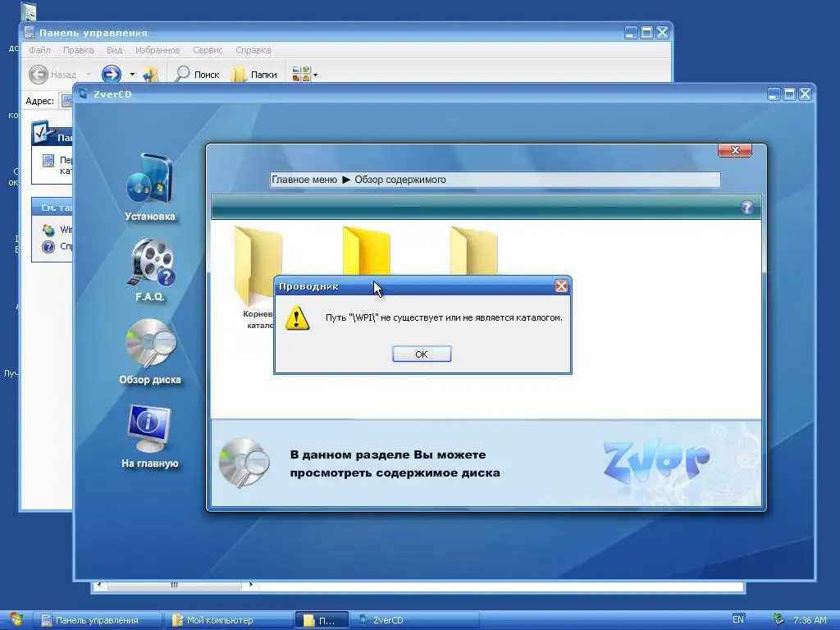Minimize the ZverCD window
This screenshot has height=630, width=840.
coord(774,94)
